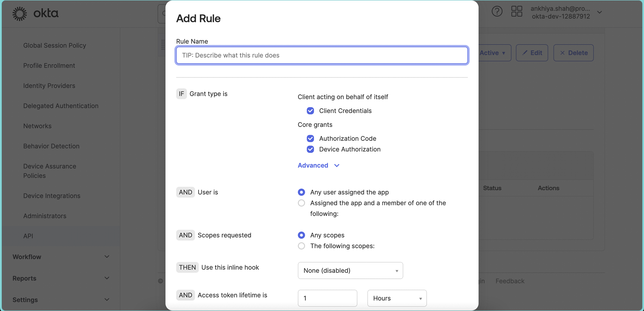The image size is (644, 311).
Task: Toggle the Device Authorization checkbox
Action: (310, 149)
